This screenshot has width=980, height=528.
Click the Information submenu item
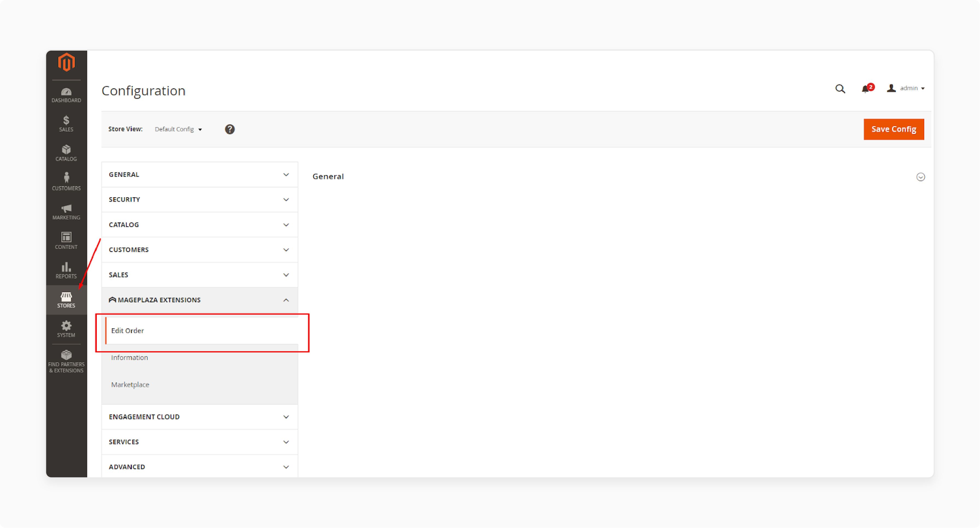tap(130, 357)
